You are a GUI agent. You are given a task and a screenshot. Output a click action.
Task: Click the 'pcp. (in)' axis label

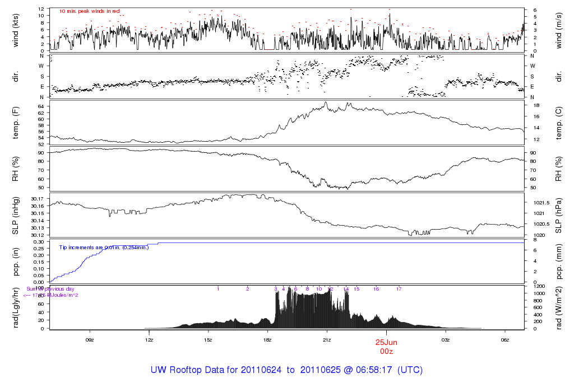click(16, 262)
